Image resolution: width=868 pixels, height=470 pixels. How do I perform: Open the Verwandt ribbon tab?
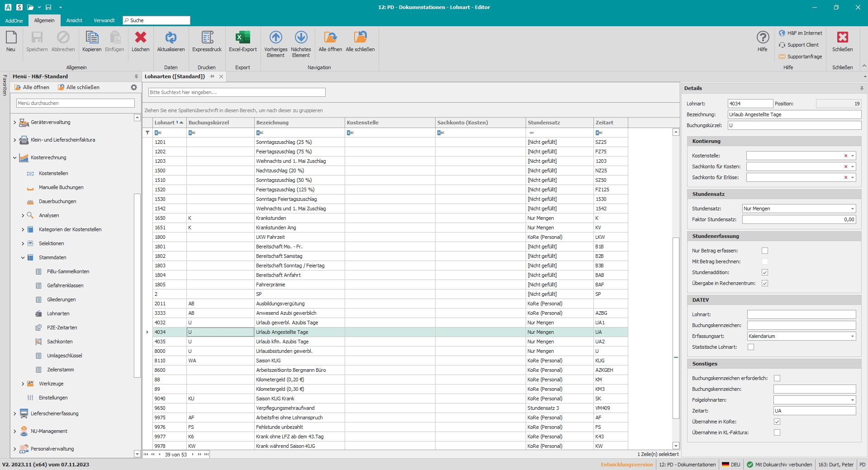pyautogui.click(x=104, y=20)
